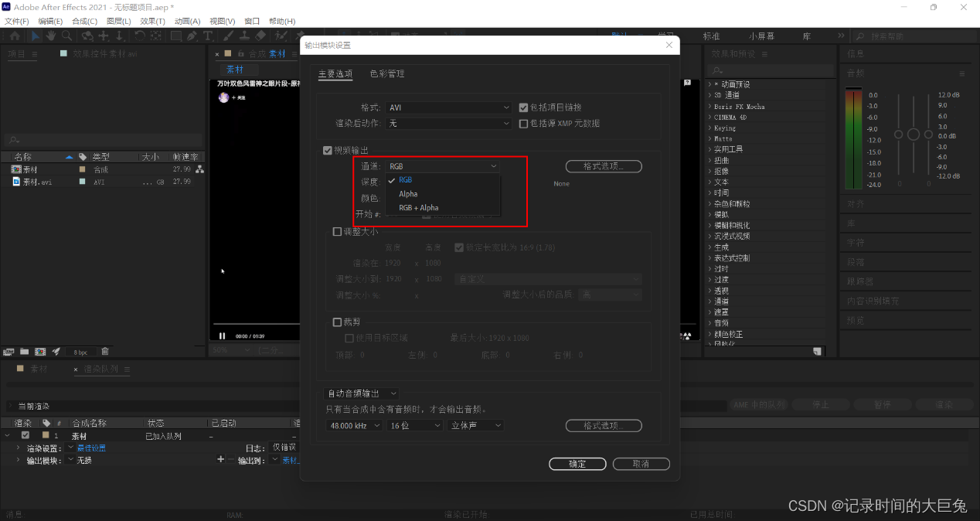This screenshot has width=980, height=521.
Task: Open the 16 位 bit depth dropdown
Action: [x=415, y=425]
